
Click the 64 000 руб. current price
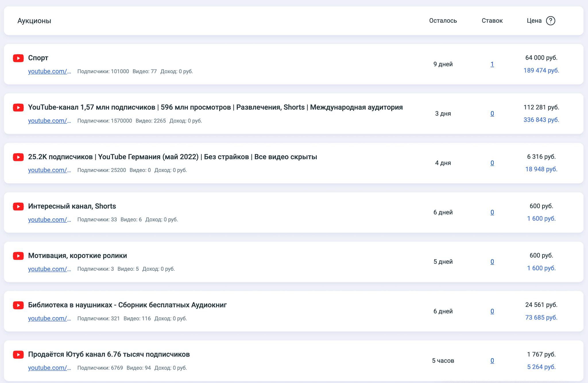point(541,58)
